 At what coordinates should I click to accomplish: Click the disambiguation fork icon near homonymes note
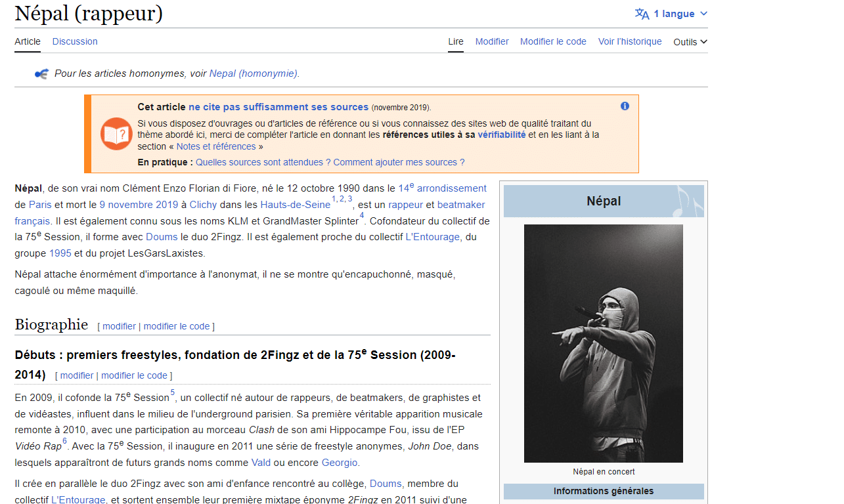[x=41, y=73]
